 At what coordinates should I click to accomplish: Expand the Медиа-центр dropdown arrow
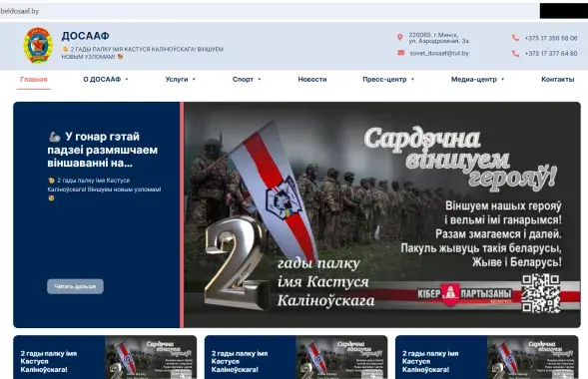point(502,80)
